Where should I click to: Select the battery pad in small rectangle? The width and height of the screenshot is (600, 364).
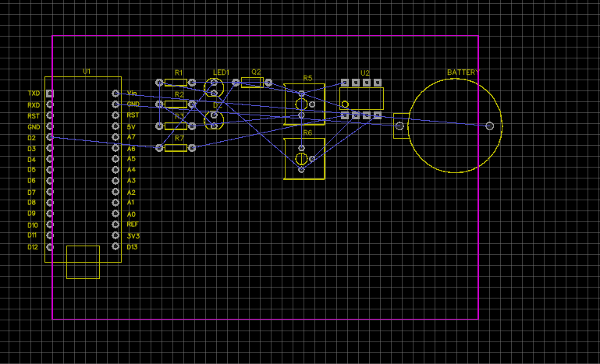[399, 125]
